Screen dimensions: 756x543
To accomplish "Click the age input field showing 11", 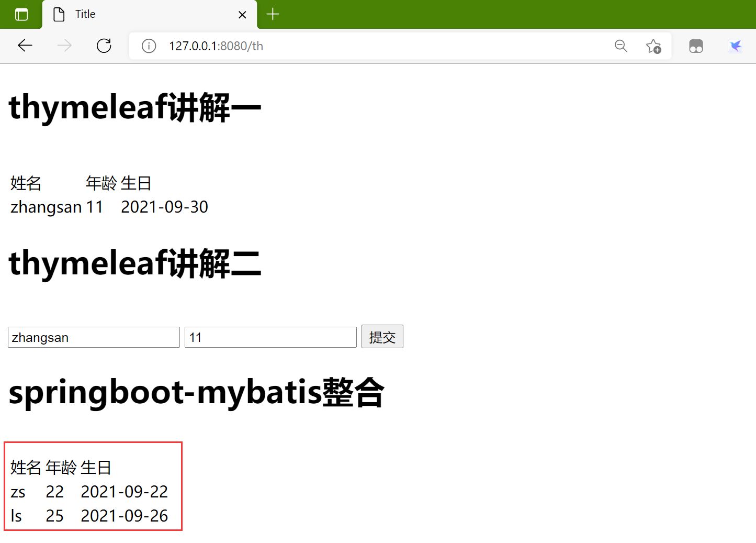I will point(270,337).
